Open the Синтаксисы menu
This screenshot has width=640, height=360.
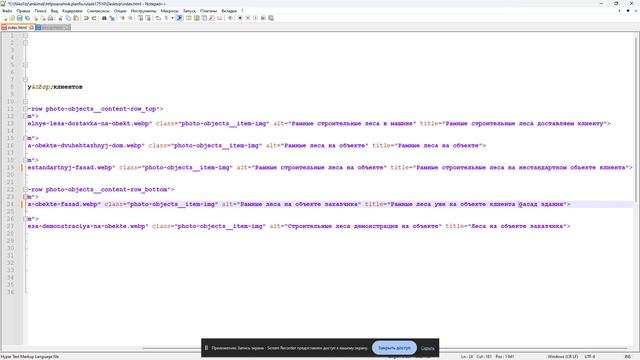(98, 11)
